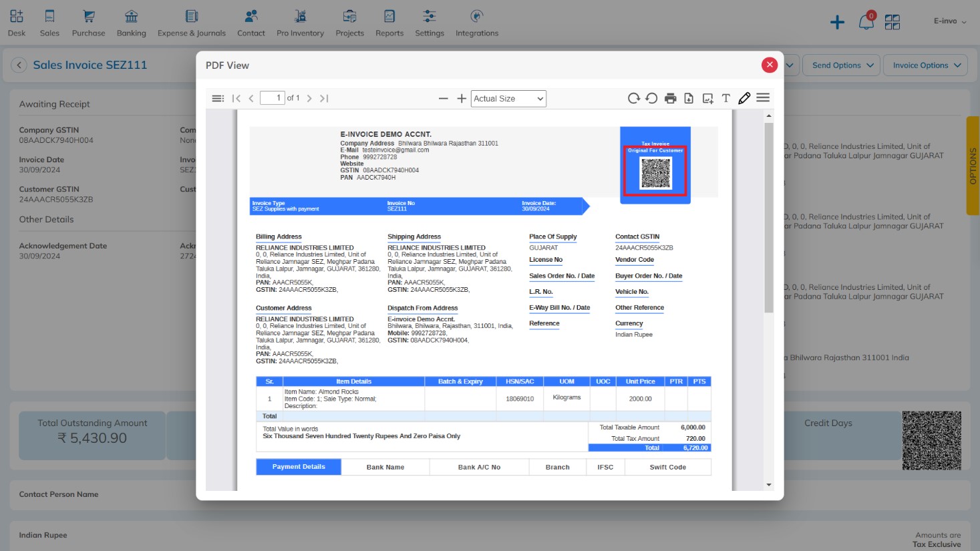
Task: Click the large QR code on invoice page
Action: click(931, 441)
